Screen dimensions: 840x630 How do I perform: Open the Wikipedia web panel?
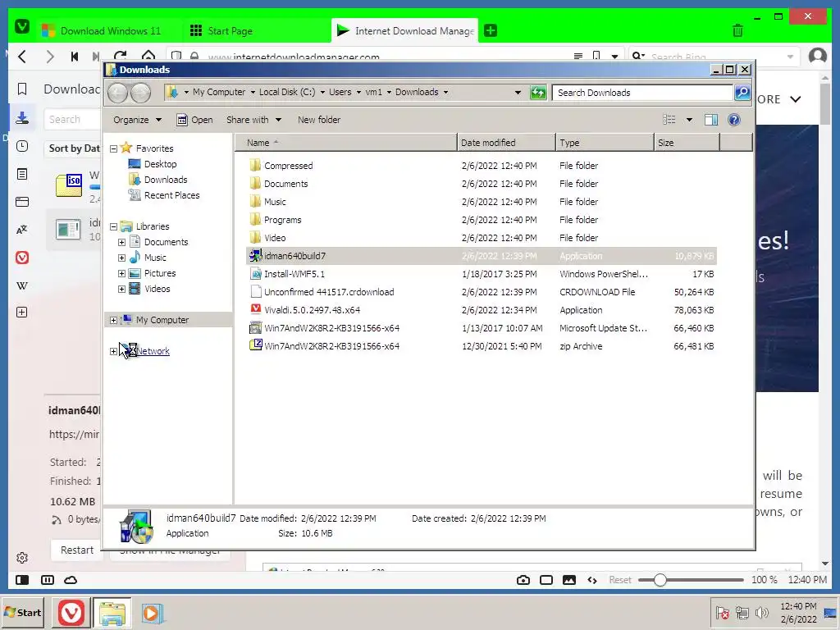coord(22,285)
